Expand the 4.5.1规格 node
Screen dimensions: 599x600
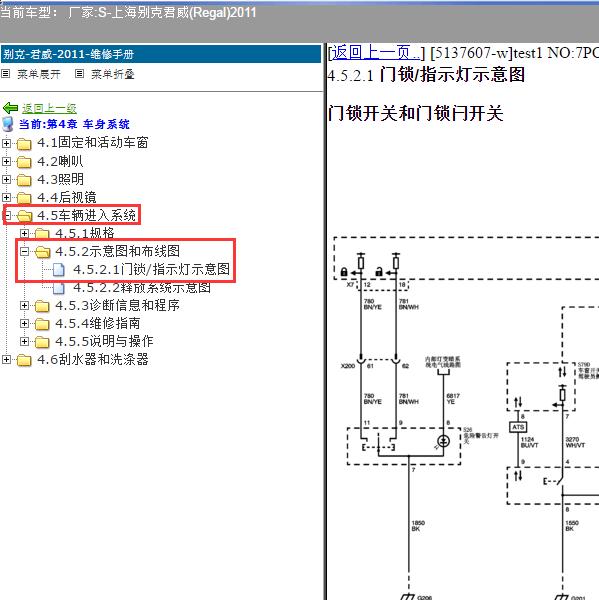[x=24, y=233]
